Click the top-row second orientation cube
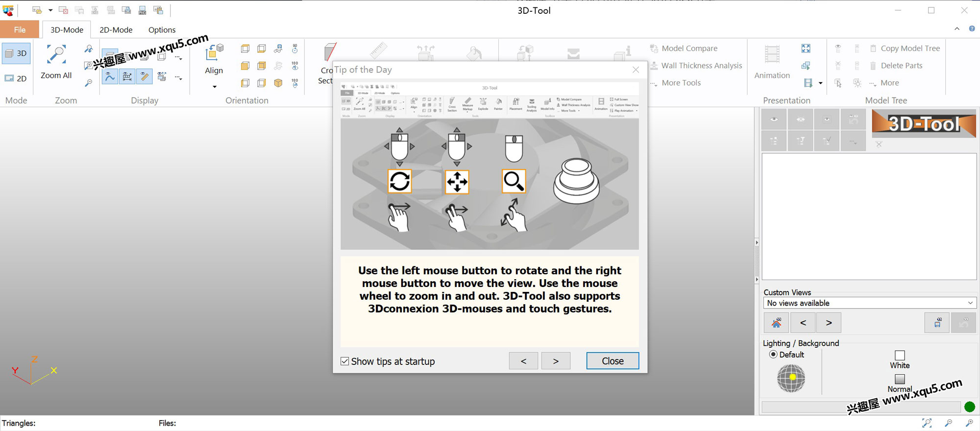The width and height of the screenshot is (980, 431). [262, 48]
